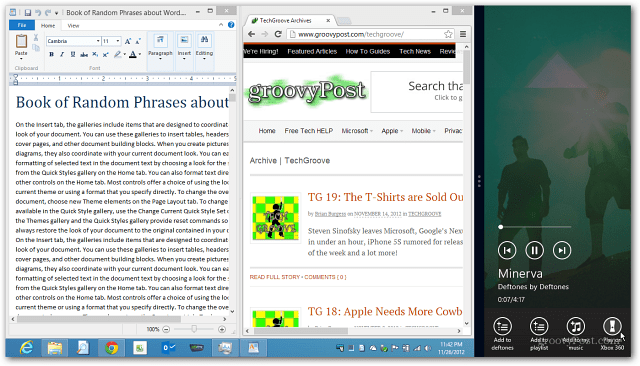
Task: Skip to next track in music app
Action: point(562,250)
